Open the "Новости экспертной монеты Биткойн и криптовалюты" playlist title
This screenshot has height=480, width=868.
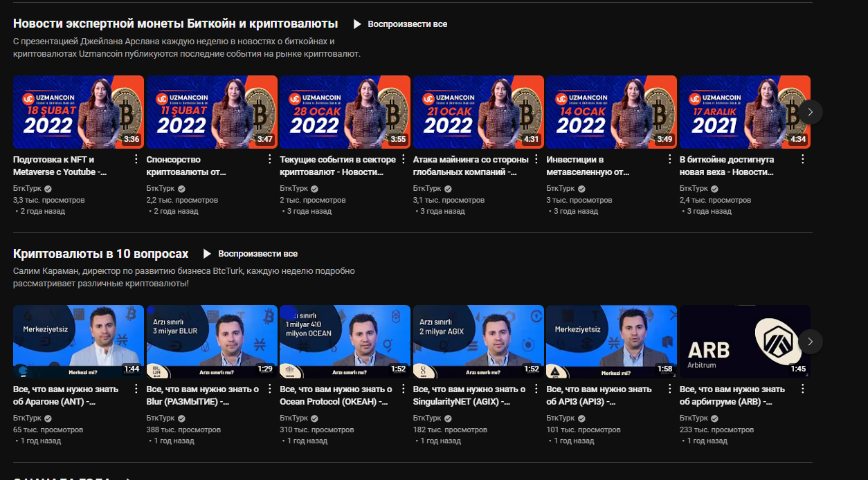(176, 24)
